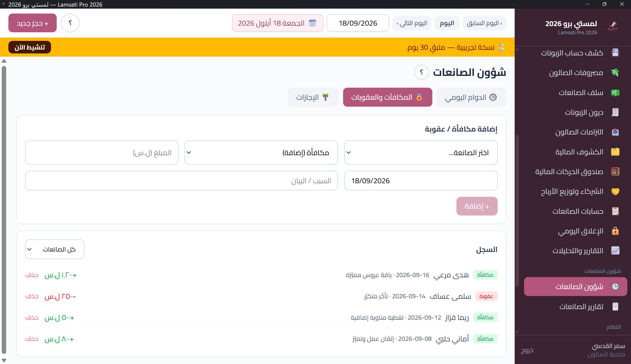Click main scrollbar down arrow

pyautogui.click(x=4, y=360)
